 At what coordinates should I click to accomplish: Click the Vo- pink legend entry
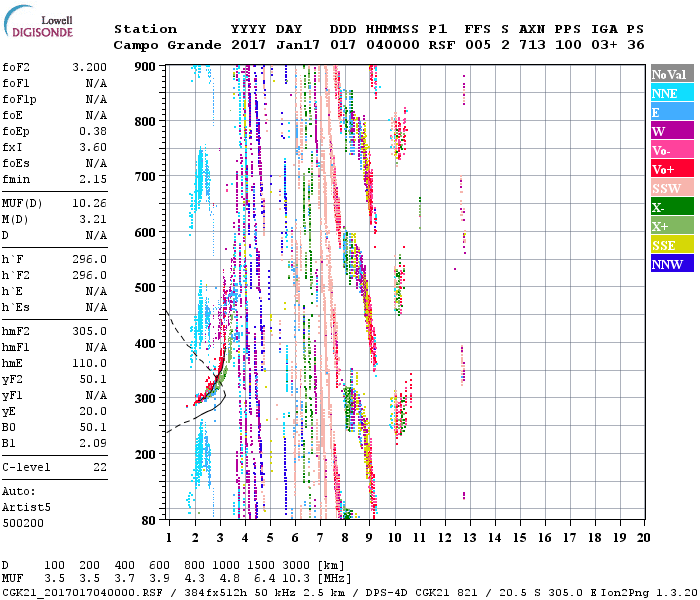click(671, 150)
